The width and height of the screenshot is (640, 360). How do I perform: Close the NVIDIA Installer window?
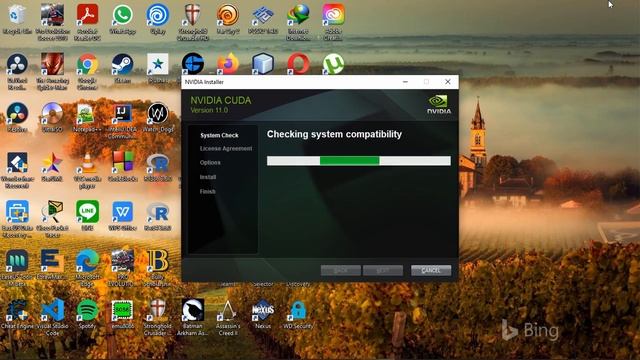(448, 82)
